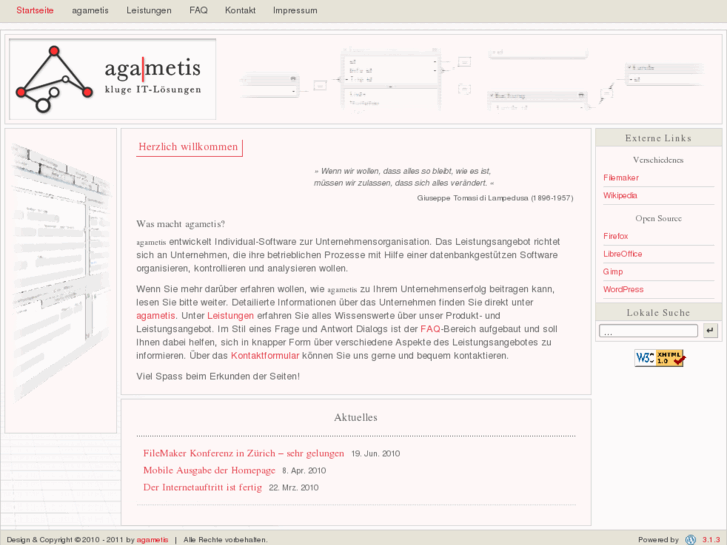Follow the Leistungen link in body text
727x545 pixels.
coord(230,315)
